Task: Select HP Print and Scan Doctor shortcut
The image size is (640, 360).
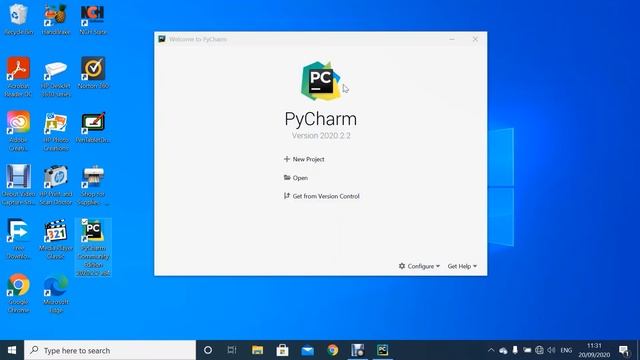Action: (x=56, y=184)
